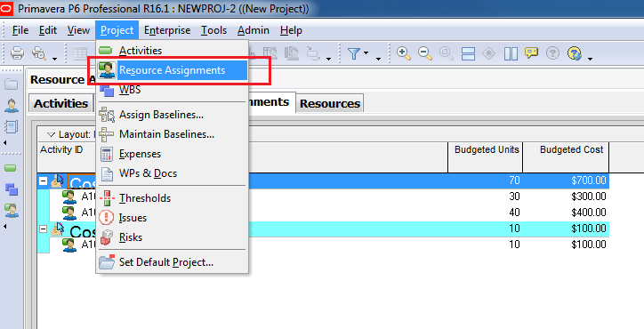Click the Budgeted Units column header
Image resolution: width=644 pixels, height=329 pixels.
click(x=486, y=157)
